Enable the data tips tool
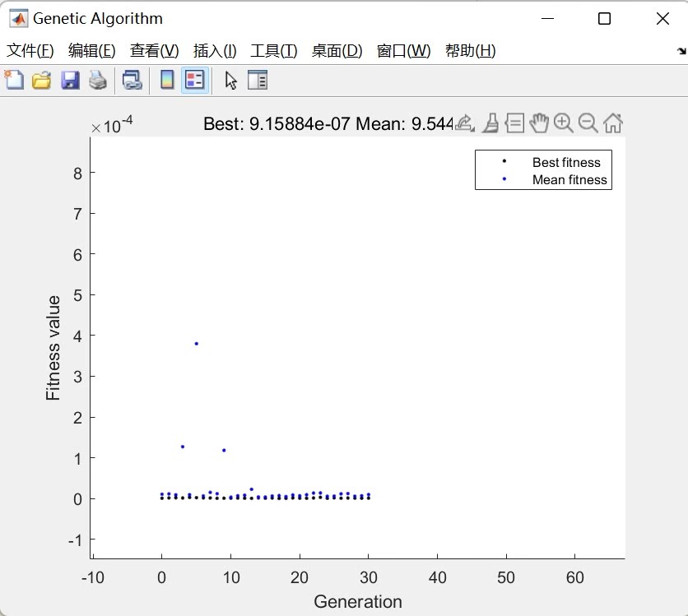Image resolution: width=688 pixels, height=616 pixels. click(x=514, y=123)
